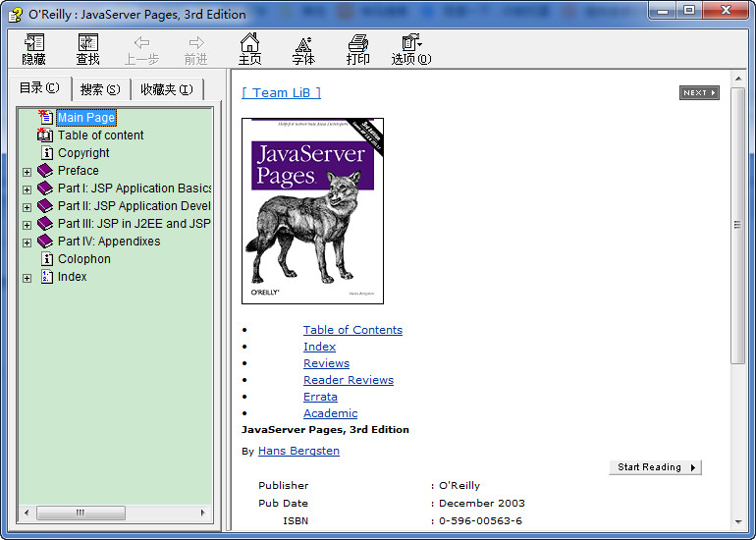The width and height of the screenshot is (756, 540).
Task: Click the 字体 (Font) toolbar icon
Action: coord(303,49)
